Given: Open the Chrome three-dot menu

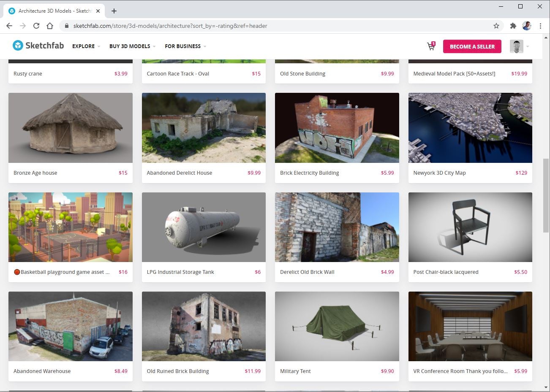Looking at the screenshot, I should click(540, 26).
